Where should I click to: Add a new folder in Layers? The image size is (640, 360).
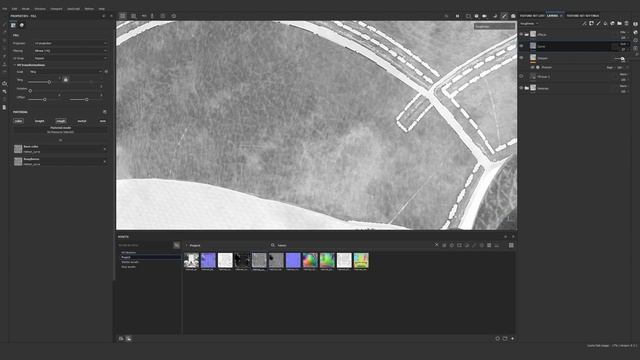[x=619, y=24]
